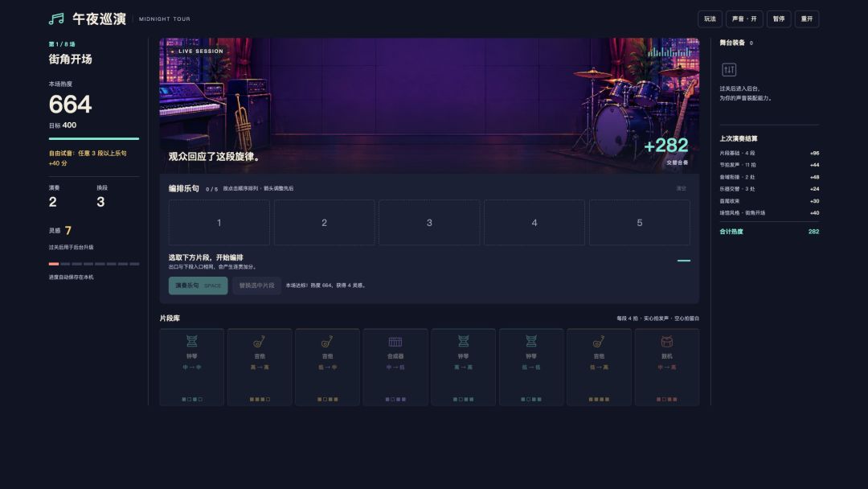Open the 玩法 how-to-play button
868x489 pixels.
pos(710,18)
